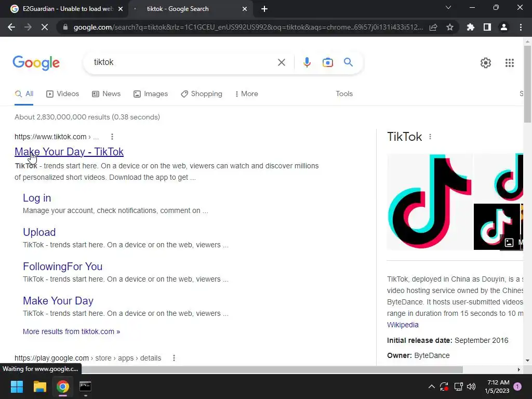
Task: Expand the More search filters menu
Action: coord(247,94)
